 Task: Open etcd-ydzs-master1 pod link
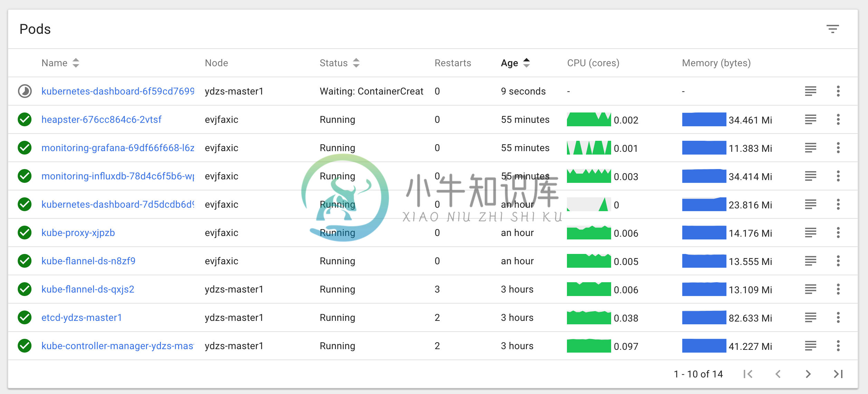pos(81,317)
